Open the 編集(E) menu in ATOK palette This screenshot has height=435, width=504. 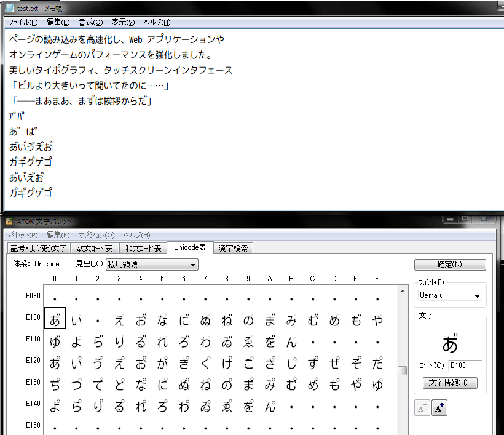tap(58, 235)
